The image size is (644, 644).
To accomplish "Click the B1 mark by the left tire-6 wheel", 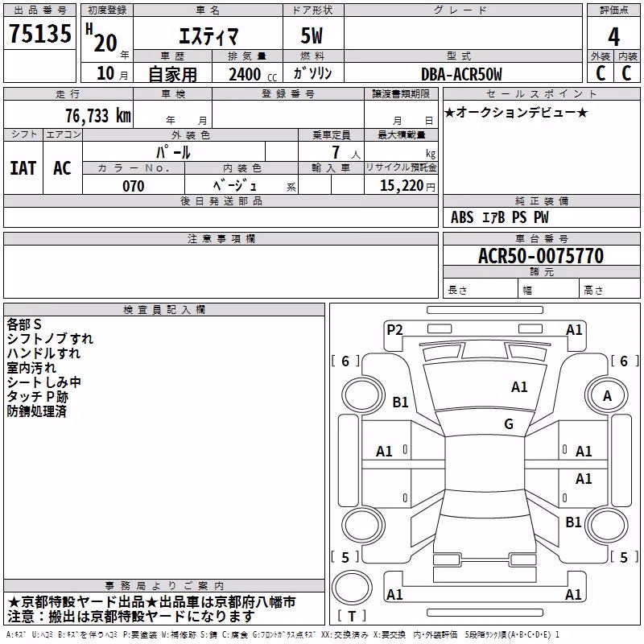I will tap(400, 402).
